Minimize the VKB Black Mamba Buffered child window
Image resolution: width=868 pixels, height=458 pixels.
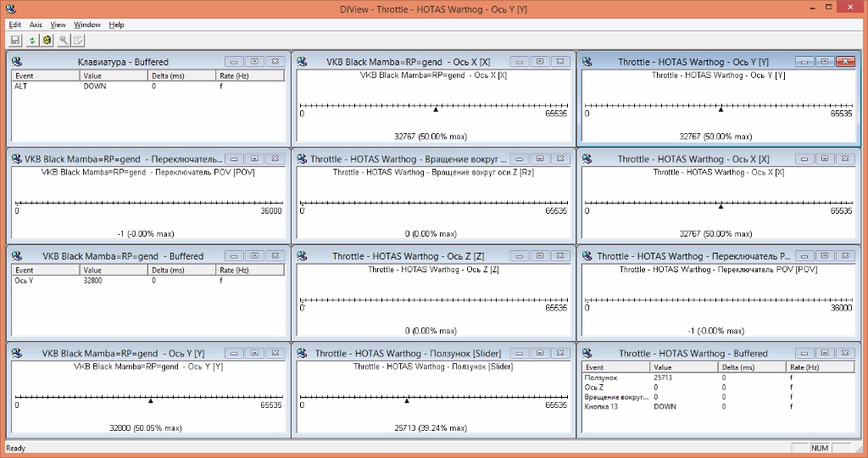tap(234, 256)
